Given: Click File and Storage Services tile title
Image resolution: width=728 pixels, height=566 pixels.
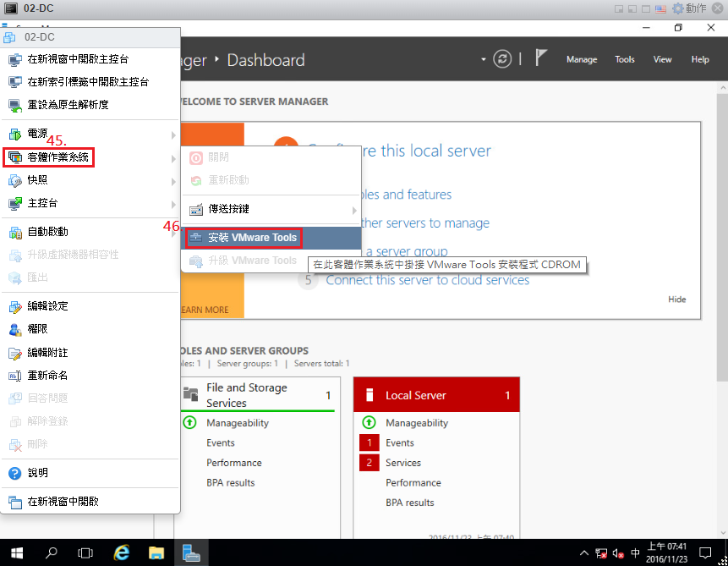Looking at the screenshot, I should tap(247, 395).
